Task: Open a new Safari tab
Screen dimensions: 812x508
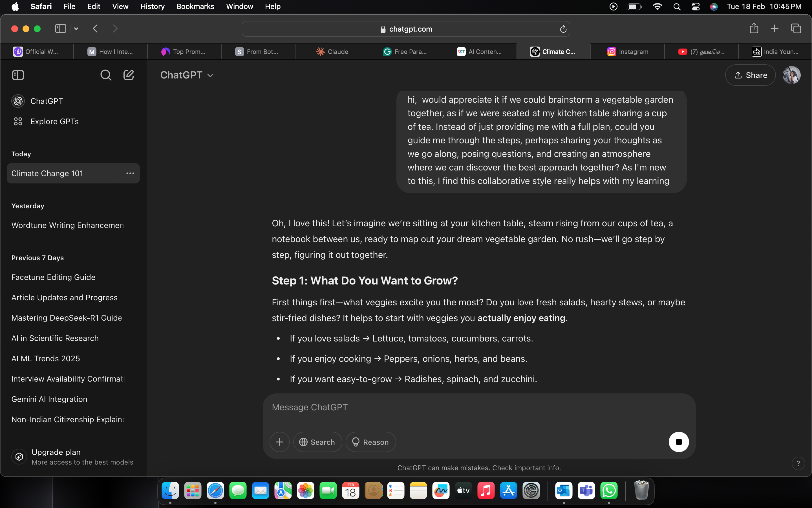Action: tap(775, 29)
